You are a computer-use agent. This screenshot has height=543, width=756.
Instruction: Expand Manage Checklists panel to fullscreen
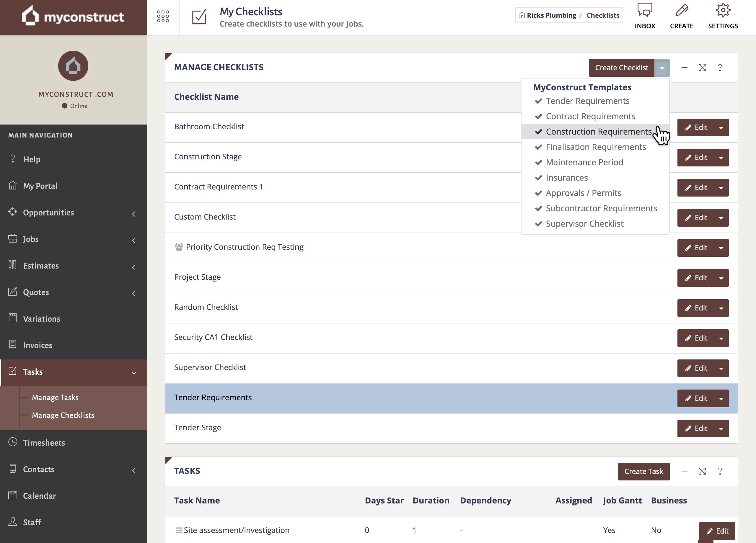pyautogui.click(x=702, y=68)
